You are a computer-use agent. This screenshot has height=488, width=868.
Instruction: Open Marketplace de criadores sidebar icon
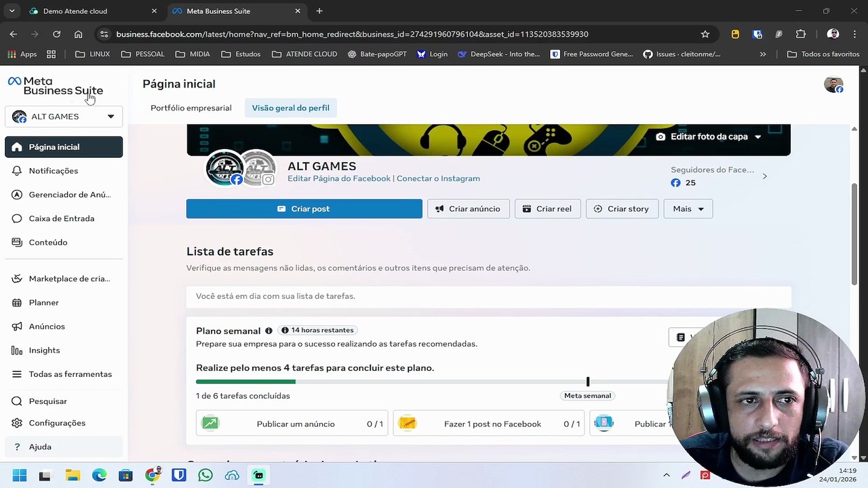coord(17,279)
